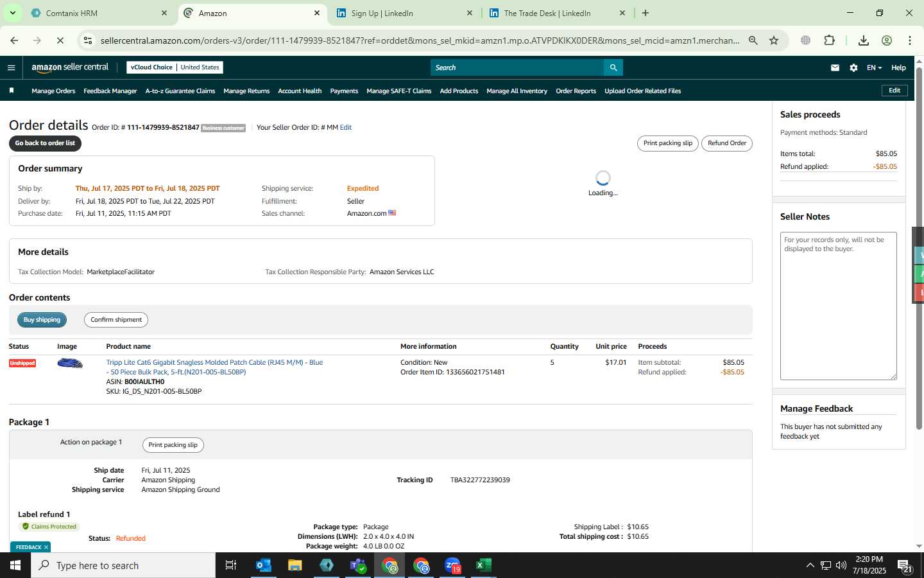
Task: Click the Windows taskbar search box
Action: 123,565
